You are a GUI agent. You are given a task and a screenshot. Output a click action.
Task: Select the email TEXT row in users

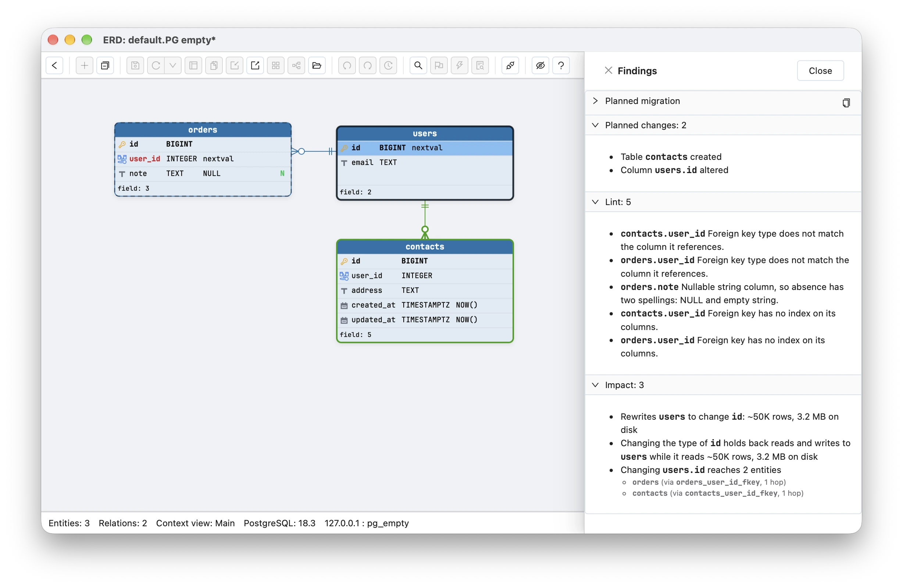(425, 163)
